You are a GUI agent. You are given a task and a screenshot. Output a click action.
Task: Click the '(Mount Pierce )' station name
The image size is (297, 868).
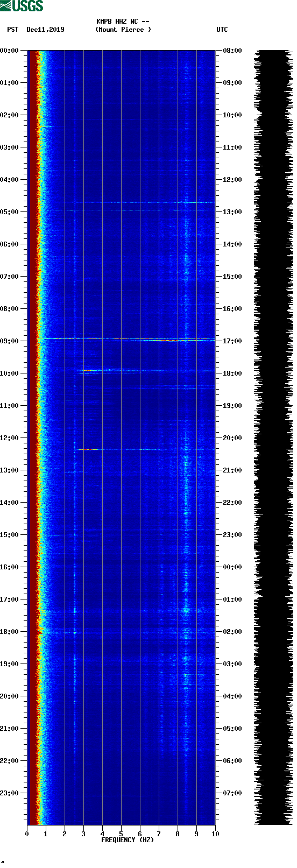(x=123, y=30)
